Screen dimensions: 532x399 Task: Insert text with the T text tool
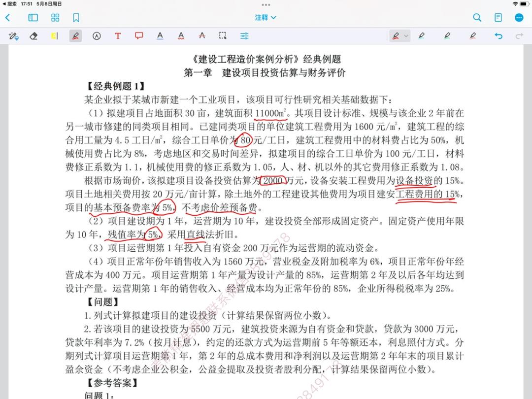click(118, 35)
